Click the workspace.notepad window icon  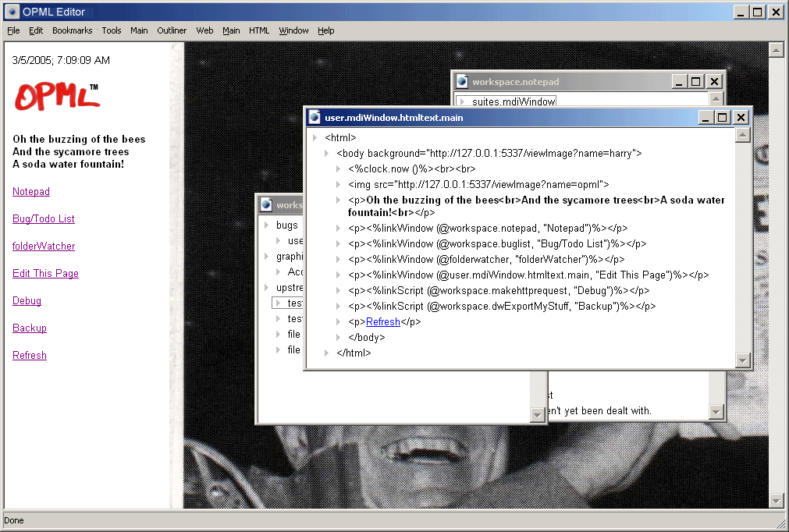click(x=462, y=81)
